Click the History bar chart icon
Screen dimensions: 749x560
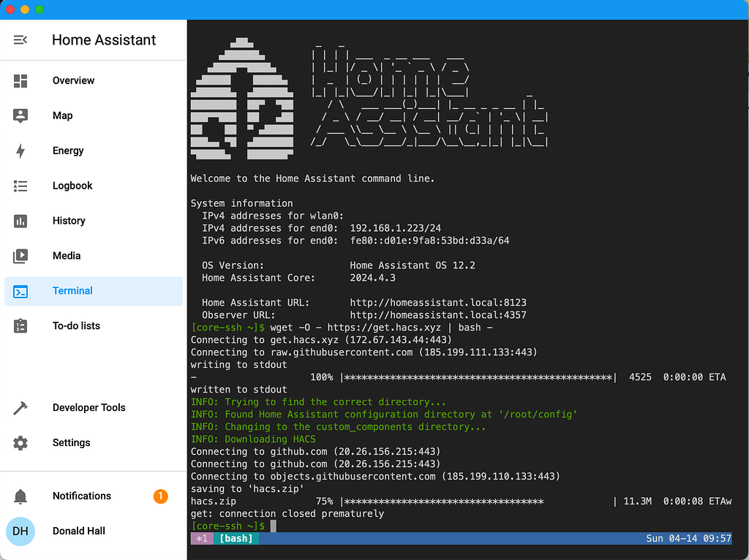pyautogui.click(x=20, y=221)
